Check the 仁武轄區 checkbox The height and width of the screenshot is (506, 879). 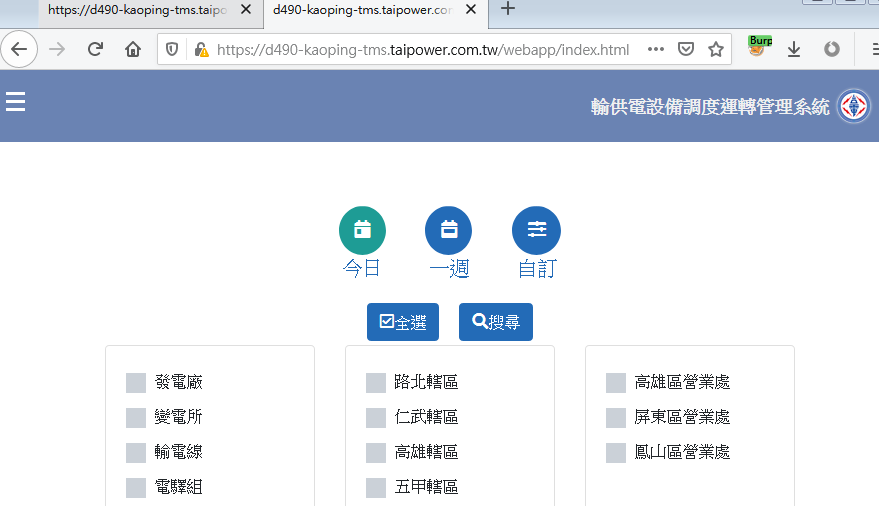point(376,417)
